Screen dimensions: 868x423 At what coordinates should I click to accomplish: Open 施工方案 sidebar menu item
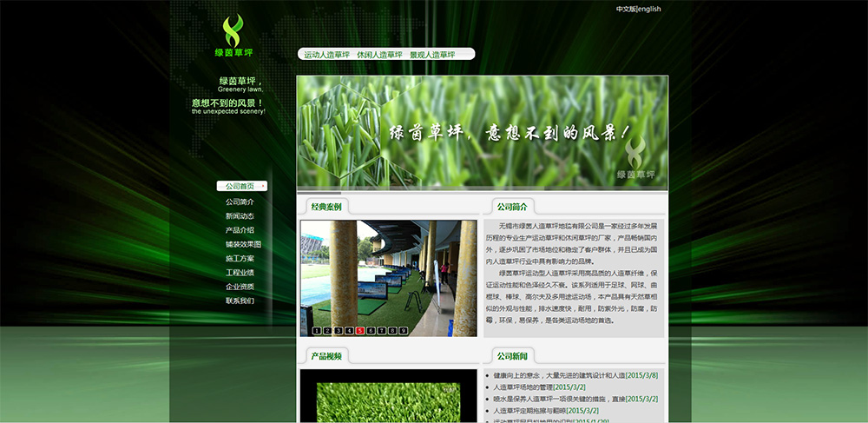pos(240,259)
